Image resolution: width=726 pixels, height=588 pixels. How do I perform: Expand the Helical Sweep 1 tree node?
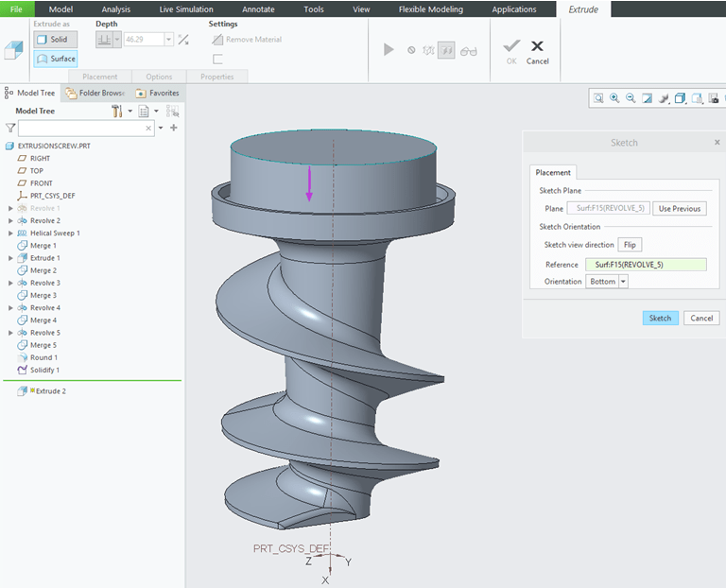coord(10,233)
